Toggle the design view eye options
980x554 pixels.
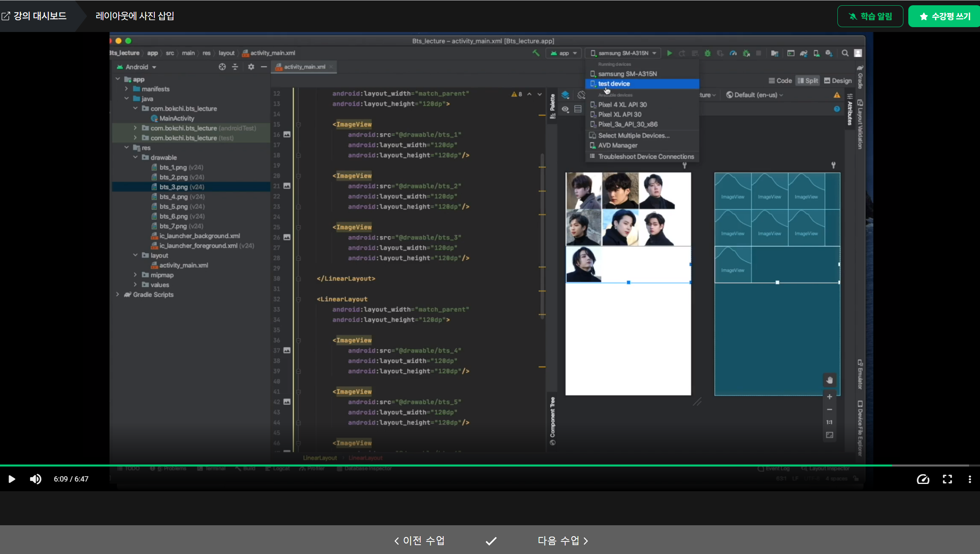coord(565,109)
